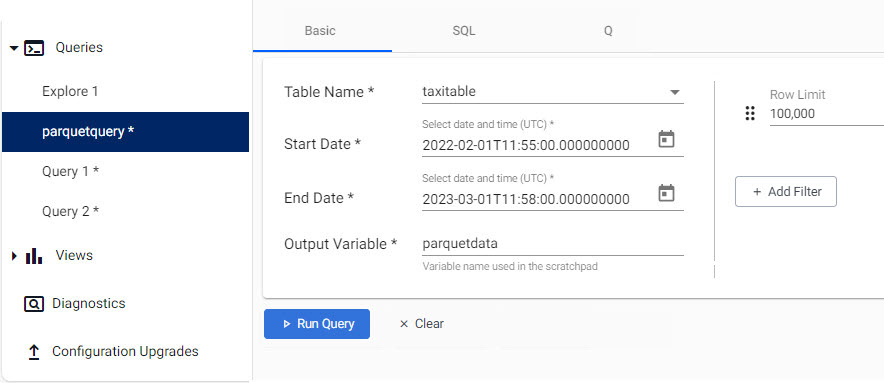The height and width of the screenshot is (383, 884).
Task: Select the parquetquery item
Action: pos(126,131)
